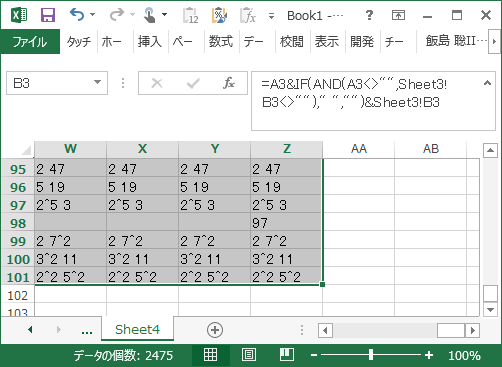This screenshot has width=502, height=367.
Task: Click the Excel application icon
Action: pos(19,15)
